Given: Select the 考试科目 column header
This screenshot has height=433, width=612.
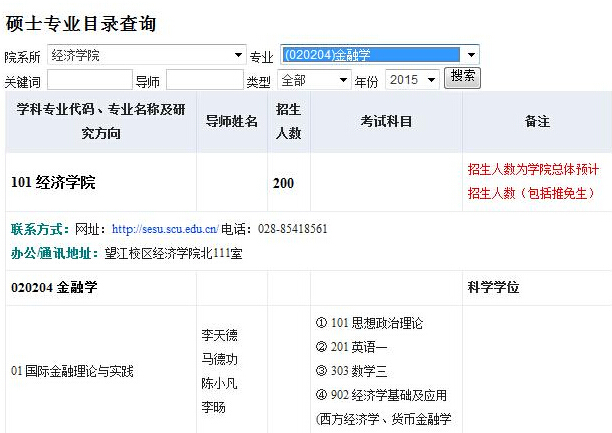Looking at the screenshot, I should (386, 121).
